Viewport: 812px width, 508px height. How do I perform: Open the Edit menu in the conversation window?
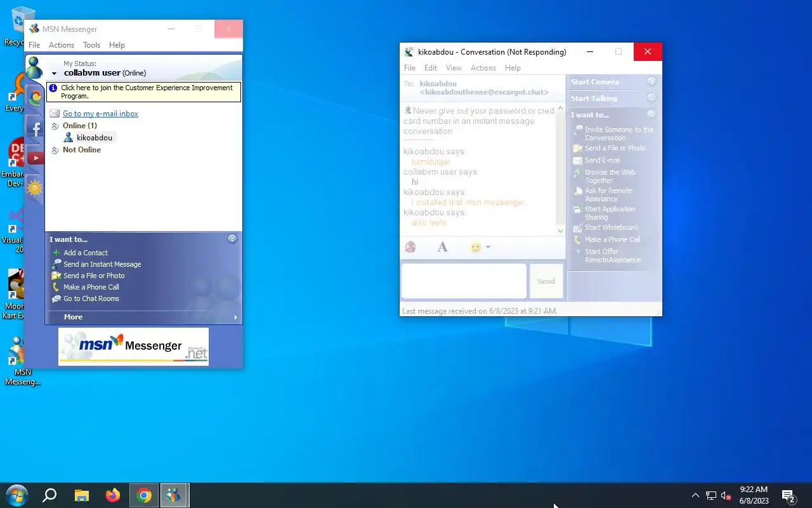(x=431, y=68)
